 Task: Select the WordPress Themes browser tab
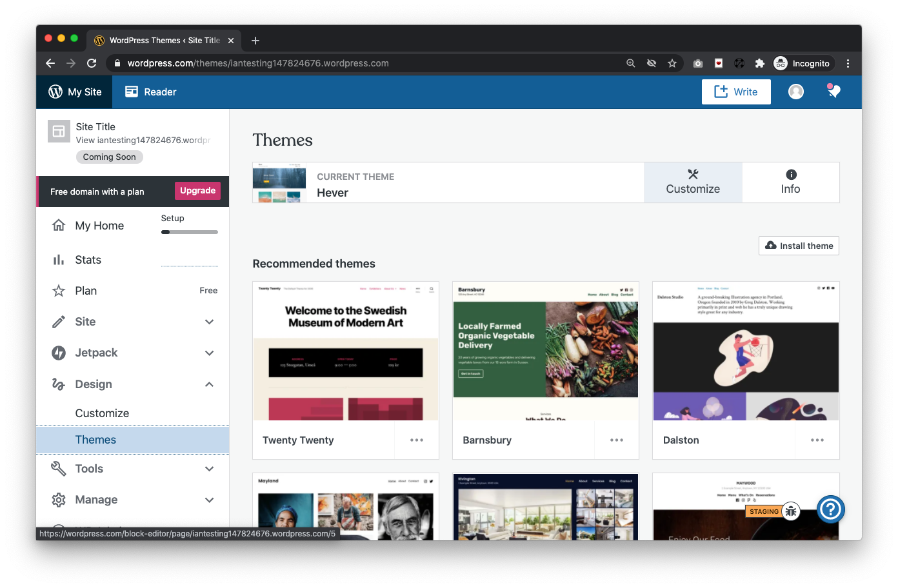(165, 40)
